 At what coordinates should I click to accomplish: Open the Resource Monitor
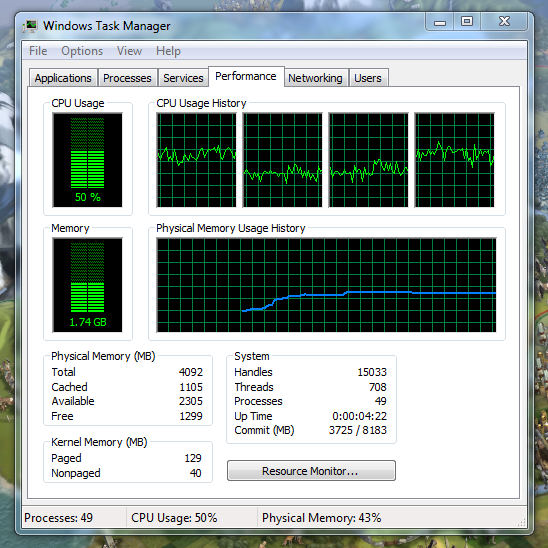311,471
